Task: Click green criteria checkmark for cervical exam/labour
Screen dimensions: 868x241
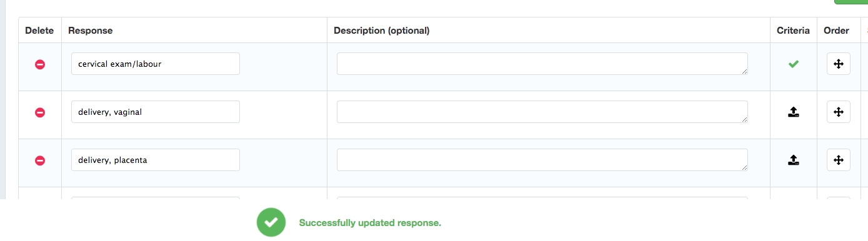Action: click(794, 64)
